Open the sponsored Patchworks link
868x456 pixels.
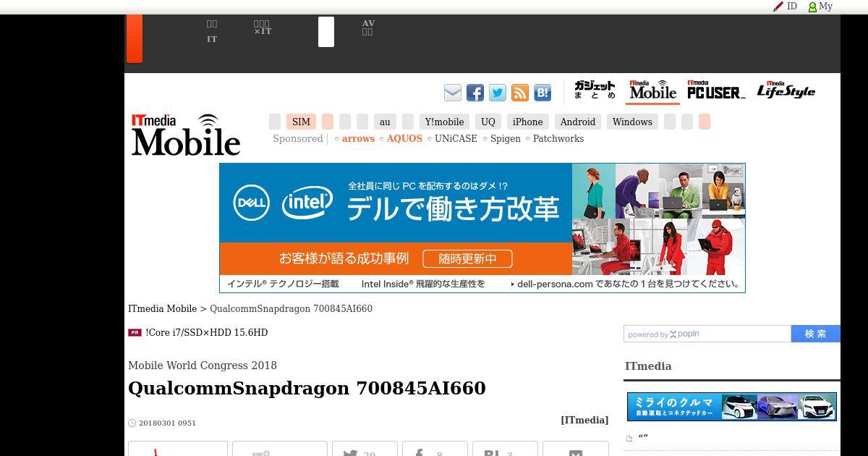point(558,139)
